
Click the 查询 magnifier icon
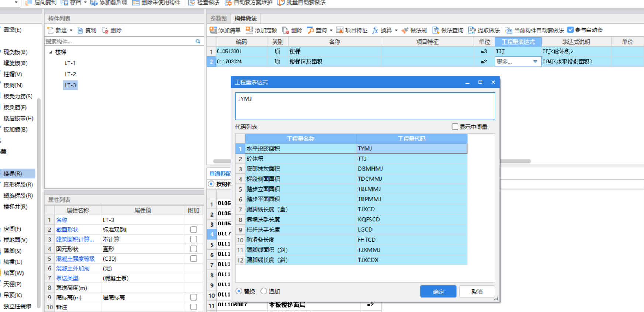[x=311, y=30]
